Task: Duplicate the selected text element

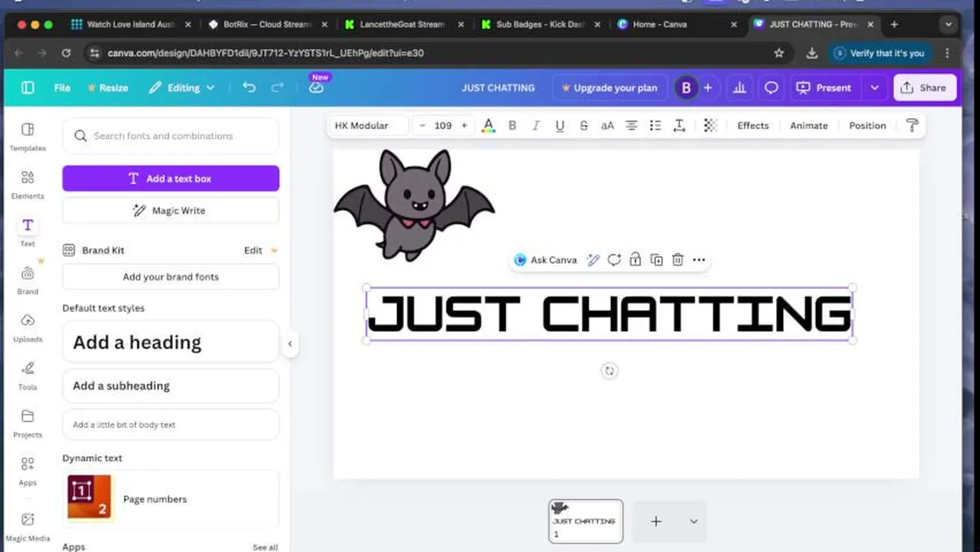Action: (656, 260)
